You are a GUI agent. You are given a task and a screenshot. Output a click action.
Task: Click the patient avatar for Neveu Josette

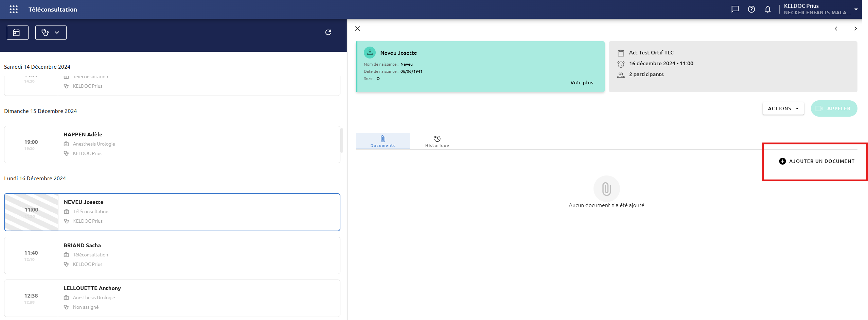(370, 52)
